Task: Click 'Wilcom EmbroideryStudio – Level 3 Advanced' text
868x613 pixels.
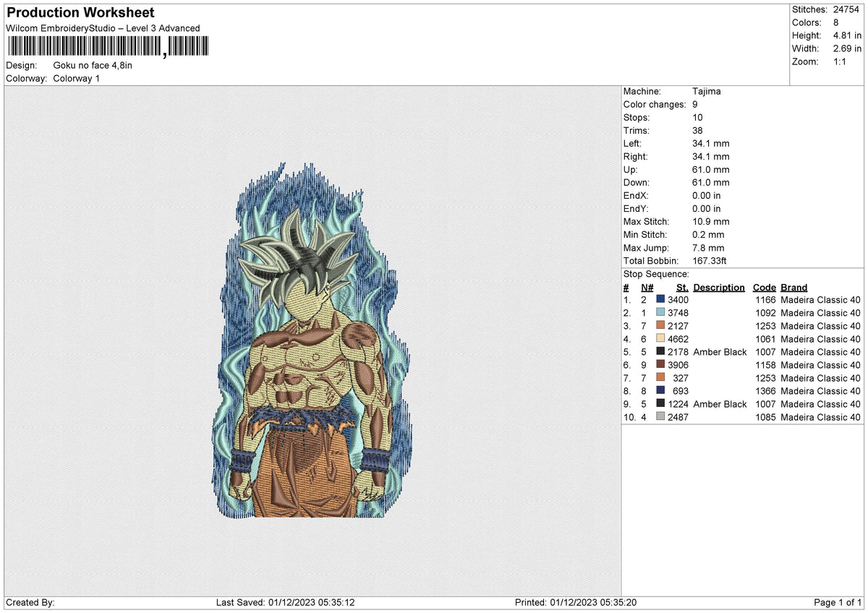Action: 103,28
